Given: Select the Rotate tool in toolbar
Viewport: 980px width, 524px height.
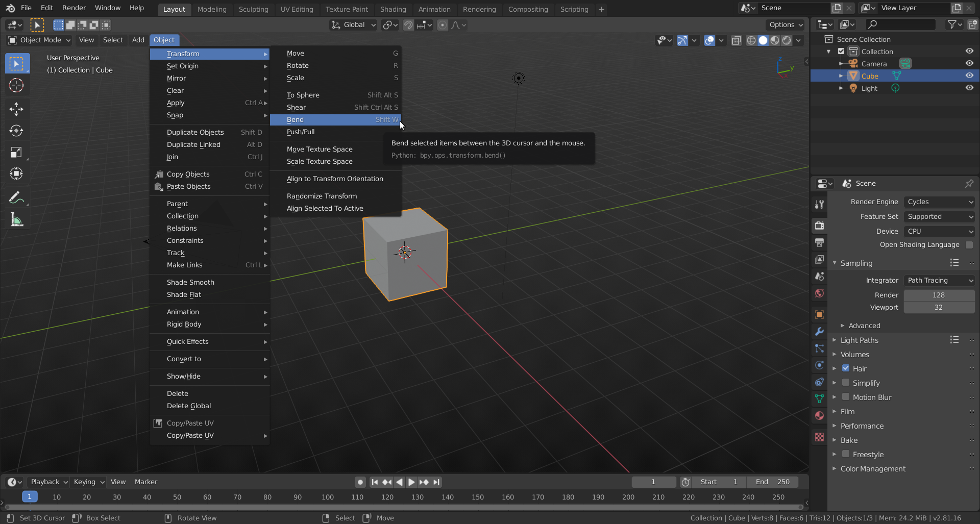Looking at the screenshot, I should coord(16,131).
